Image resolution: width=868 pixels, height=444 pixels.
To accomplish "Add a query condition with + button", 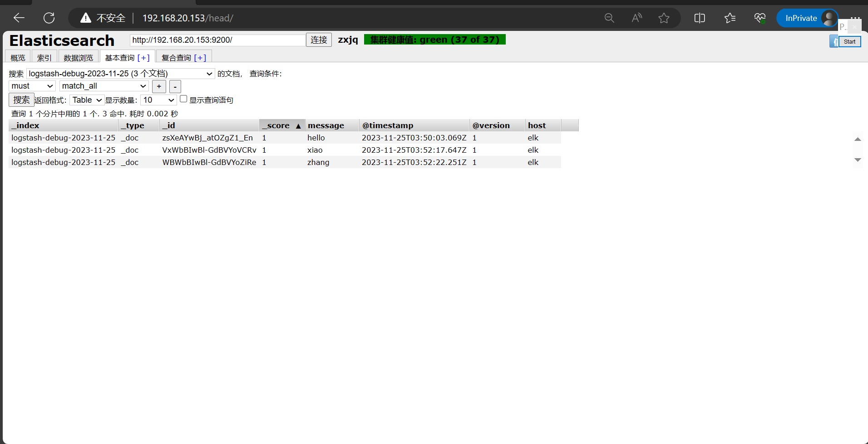I will pyautogui.click(x=159, y=86).
